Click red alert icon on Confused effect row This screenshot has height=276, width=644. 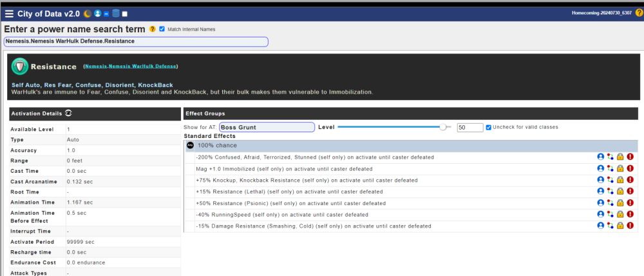click(630, 157)
